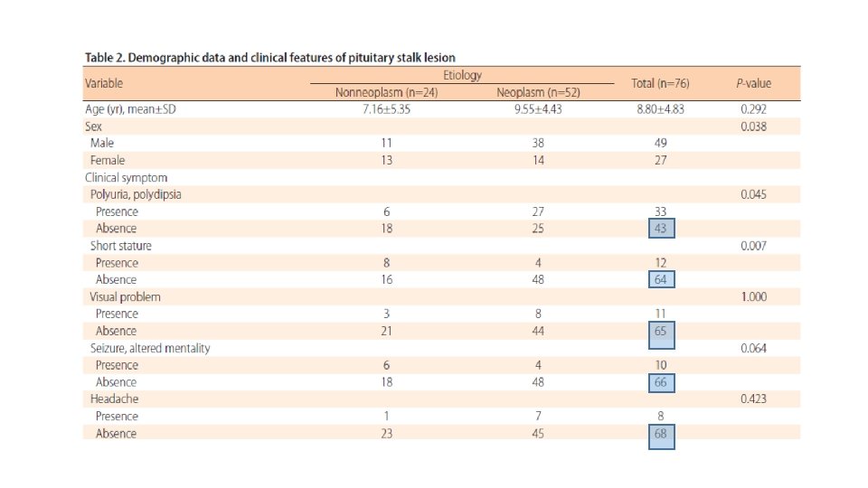Click the Seizure, altered mentality label
This screenshot has height=488, width=868.
(x=150, y=348)
